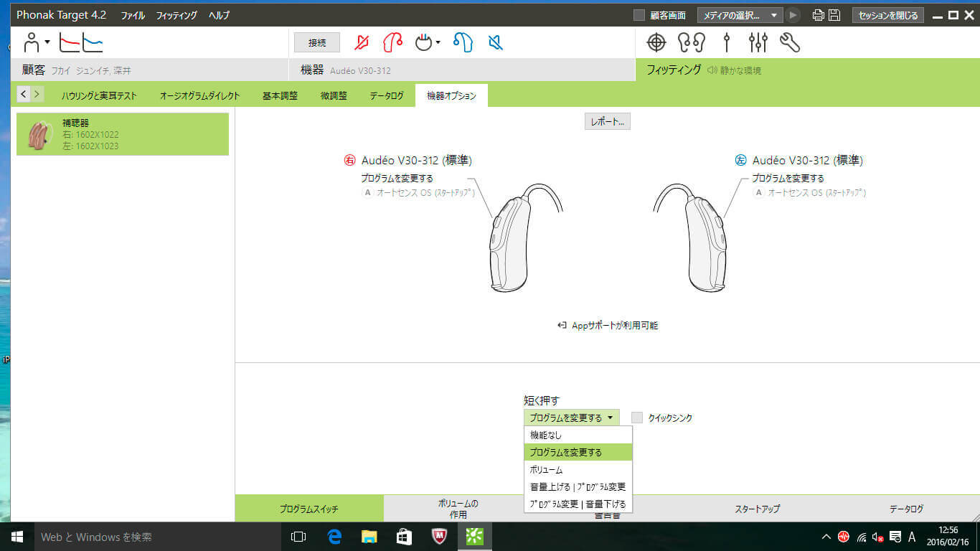Click the print icon in title bar
This screenshot has width=980, height=551.
point(818,15)
